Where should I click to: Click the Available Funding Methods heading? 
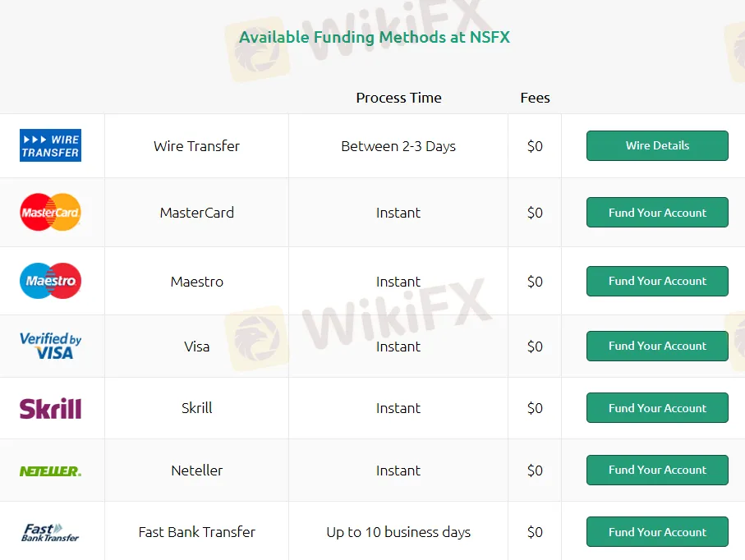tap(375, 37)
